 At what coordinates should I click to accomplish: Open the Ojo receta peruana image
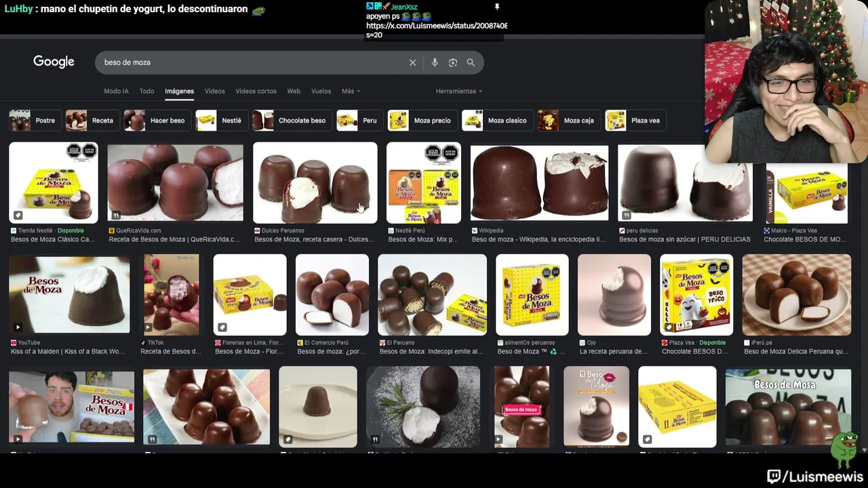point(614,295)
